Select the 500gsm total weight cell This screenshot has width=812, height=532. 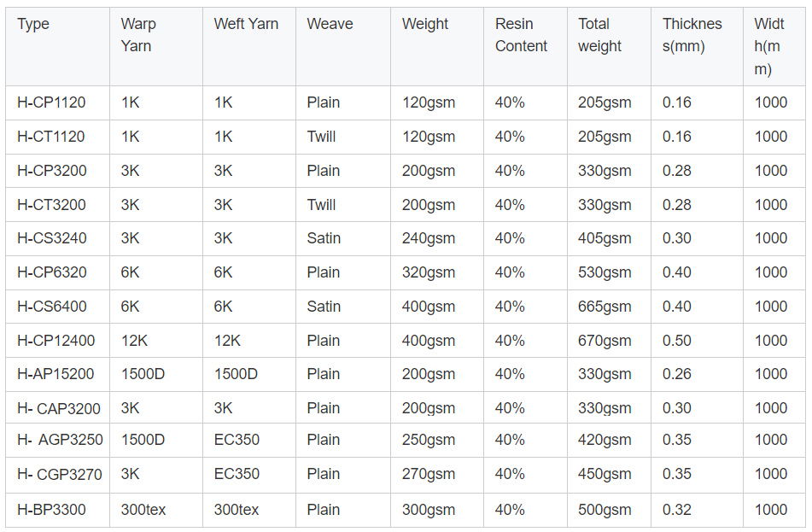pyautogui.click(x=605, y=510)
